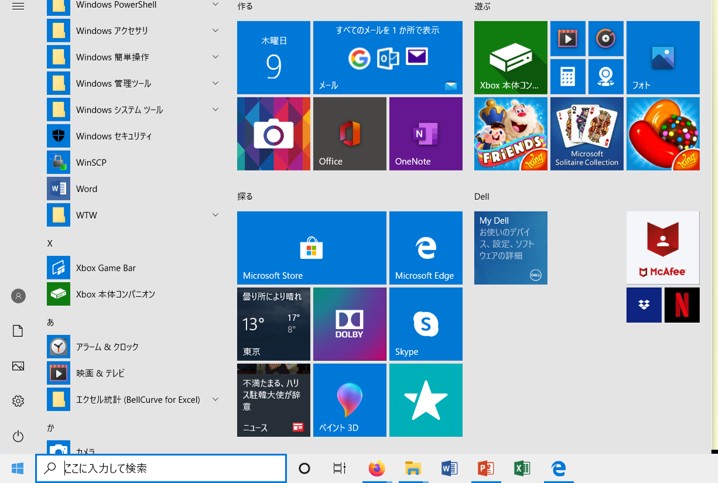Click the X letter section header
The height and width of the screenshot is (483, 718).
50,244
